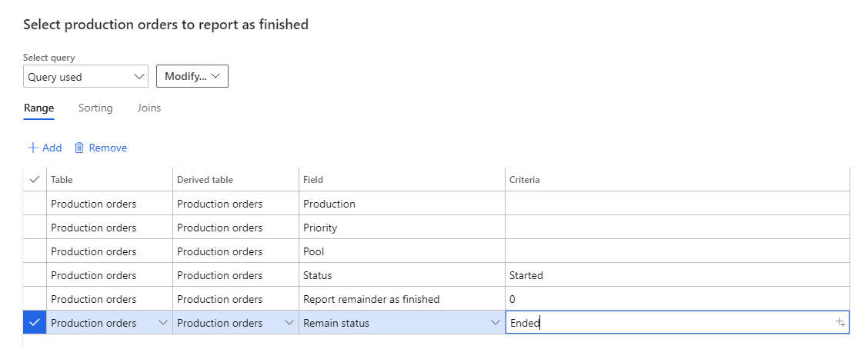Open the Remain status field dropdown arrow

[496, 323]
